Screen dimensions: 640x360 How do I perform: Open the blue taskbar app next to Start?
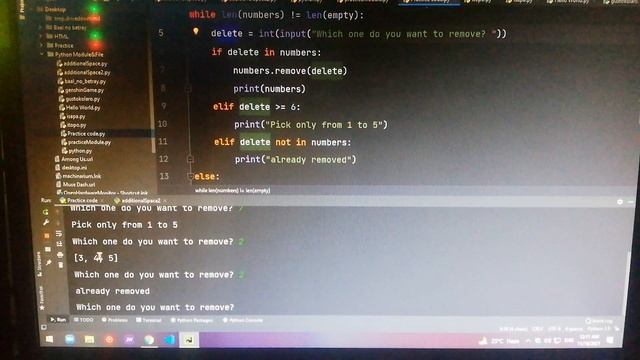70,339
